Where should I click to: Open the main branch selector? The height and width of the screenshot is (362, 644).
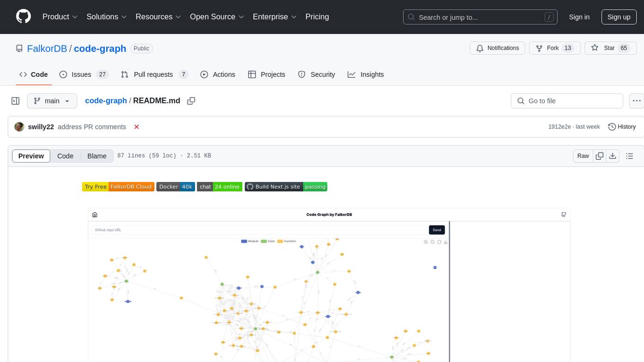pyautogui.click(x=52, y=101)
